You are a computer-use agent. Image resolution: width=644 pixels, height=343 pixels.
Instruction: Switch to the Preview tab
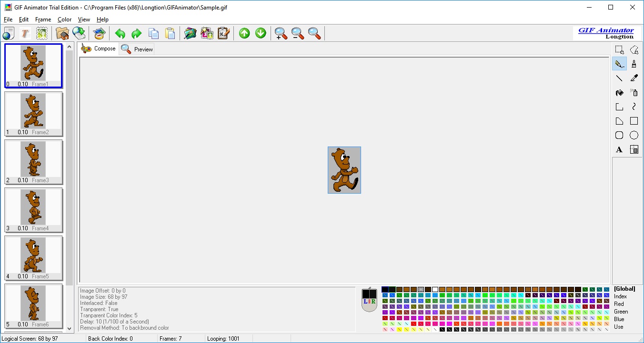(137, 49)
